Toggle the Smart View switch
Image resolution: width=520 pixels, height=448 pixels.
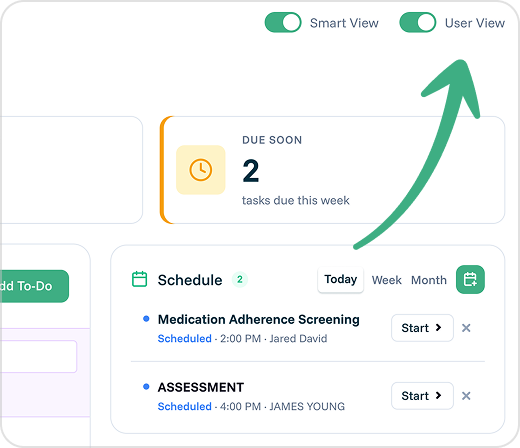[x=283, y=23]
